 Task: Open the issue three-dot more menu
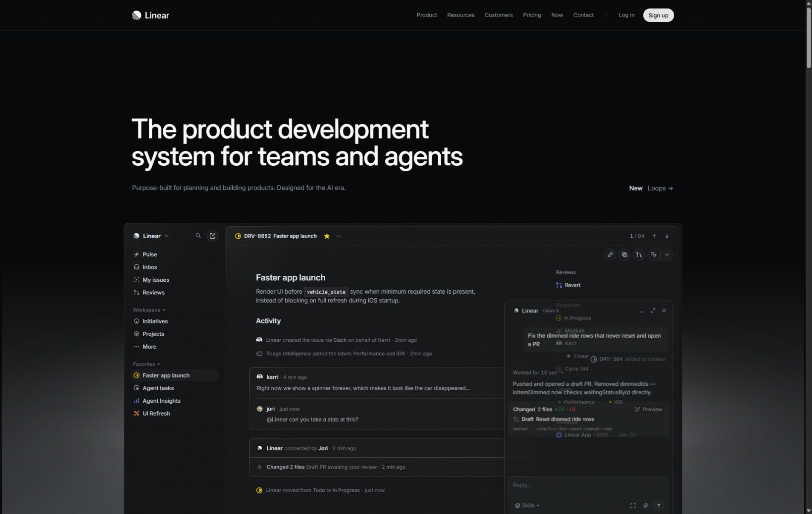339,236
